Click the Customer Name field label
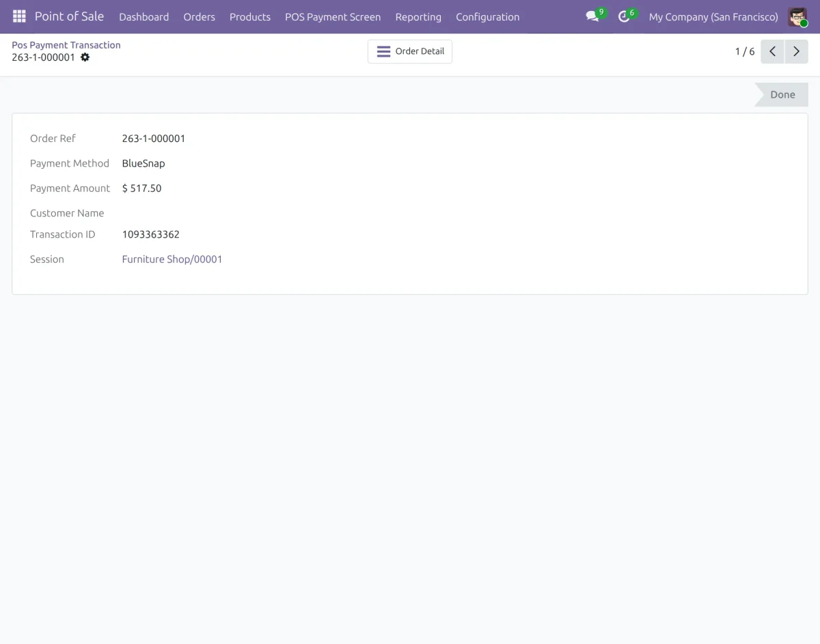This screenshot has width=820, height=644. click(67, 213)
